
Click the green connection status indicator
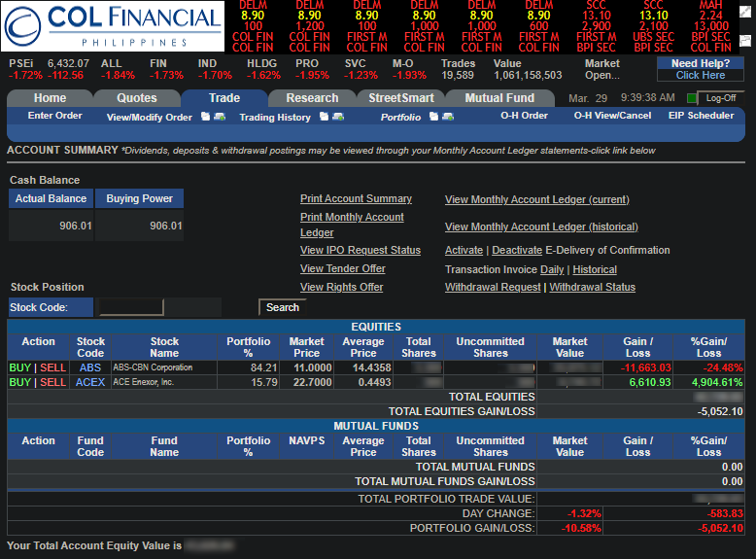692,98
